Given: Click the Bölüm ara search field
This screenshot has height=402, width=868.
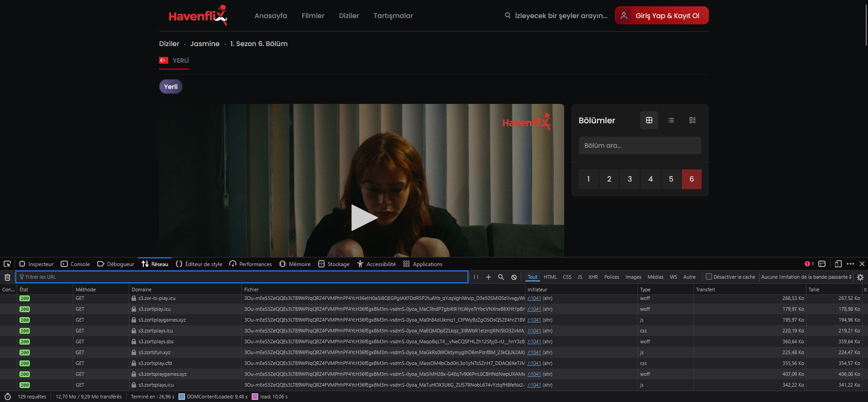Looking at the screenshot, I should pyautogui.click(x=640, y=145).
